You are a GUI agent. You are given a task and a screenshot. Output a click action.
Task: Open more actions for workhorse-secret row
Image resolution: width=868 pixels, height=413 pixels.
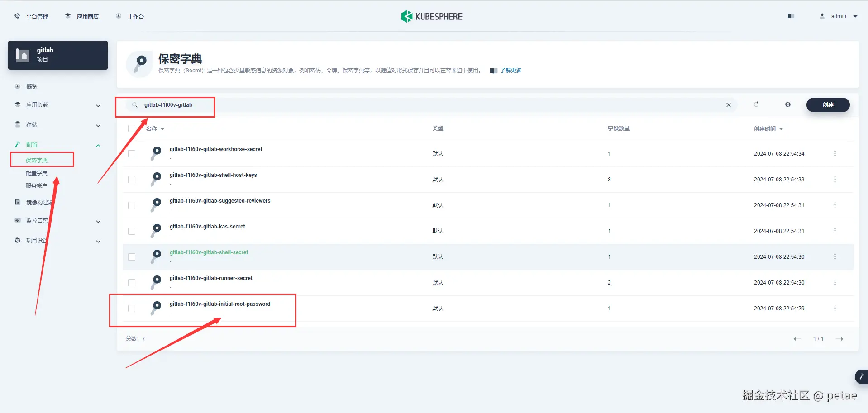point(835,154)
